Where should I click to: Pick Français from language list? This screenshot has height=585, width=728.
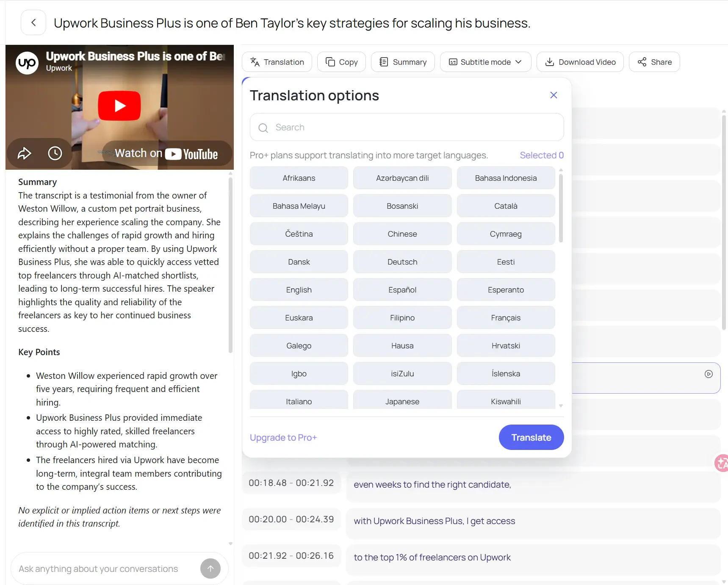[x=506, y=317]
